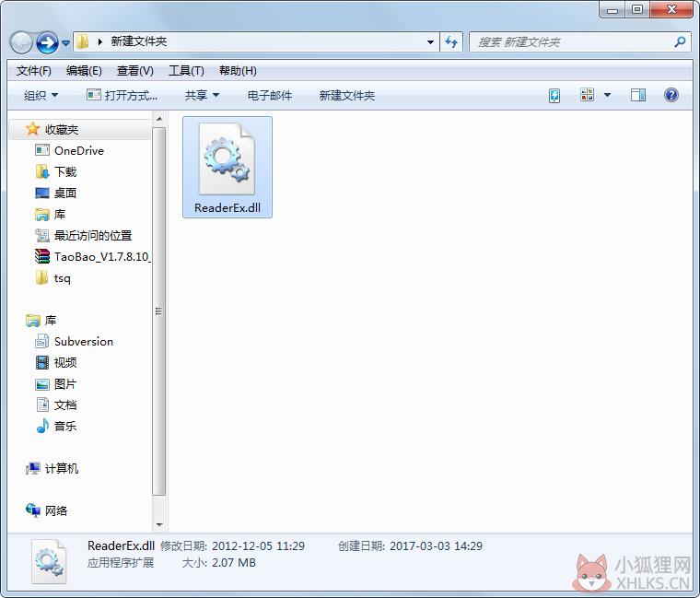Click 创建日期 2017-03-03 14:29 in details pane
Viewport: 700px width, 598px height.
tap(410, 546)
